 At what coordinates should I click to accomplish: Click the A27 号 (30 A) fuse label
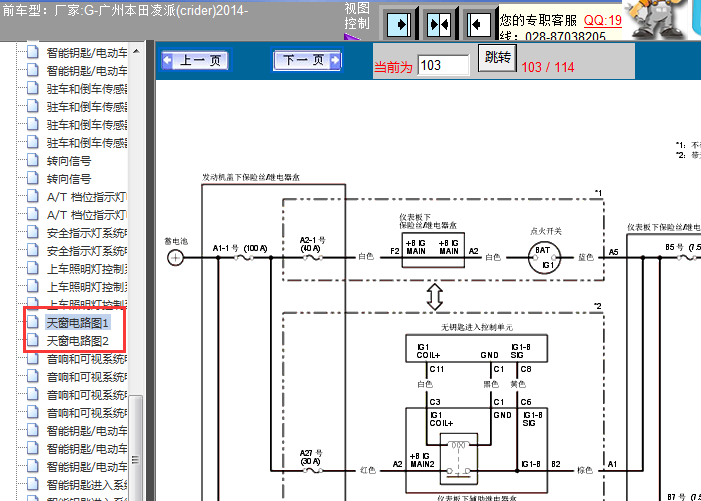click(x=311, y=457)
